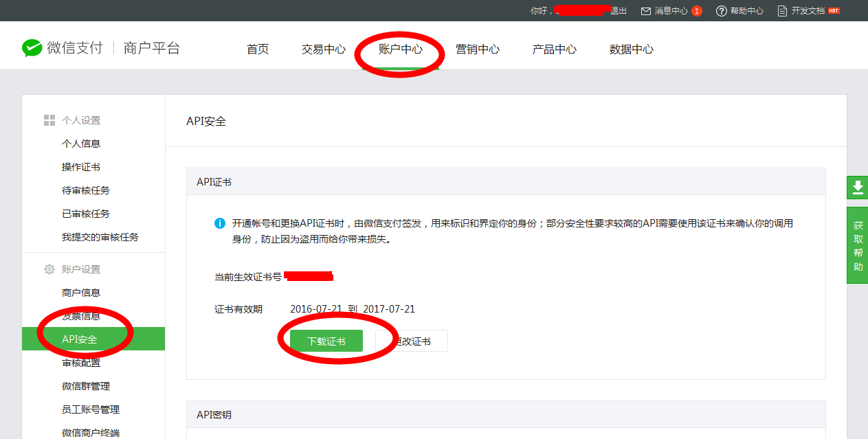Open 员工账号管理 in the sidebar

pos(91,409)
